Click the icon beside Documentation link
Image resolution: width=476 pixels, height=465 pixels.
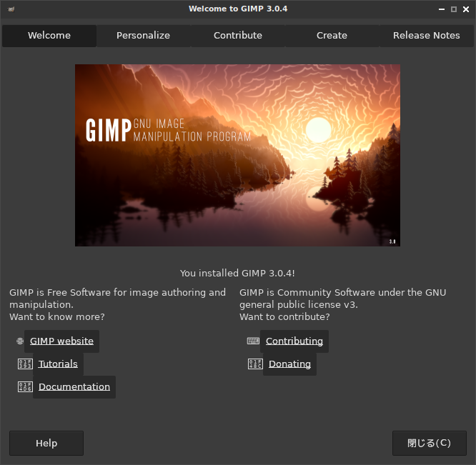25,386
